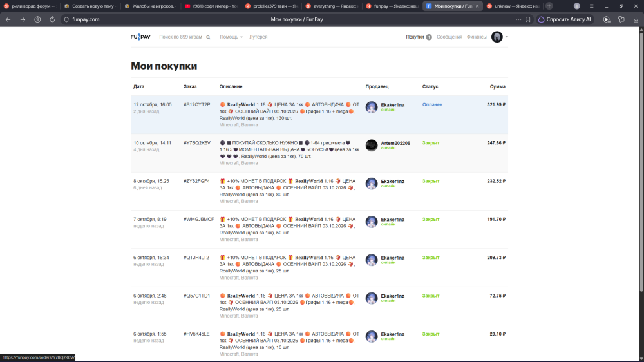644x362 pixels.
Task: Click the 'Поиск по 899 играм' search field
Action: (181, 37)
